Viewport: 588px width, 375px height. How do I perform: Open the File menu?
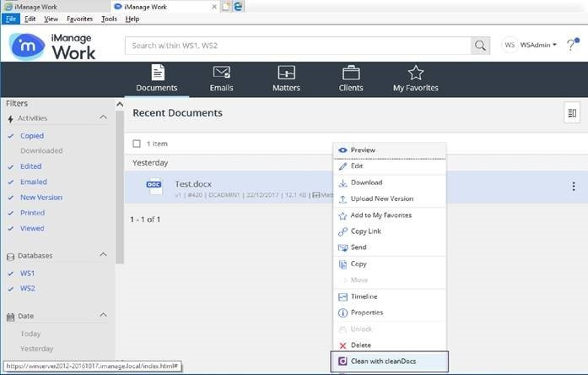11,19
